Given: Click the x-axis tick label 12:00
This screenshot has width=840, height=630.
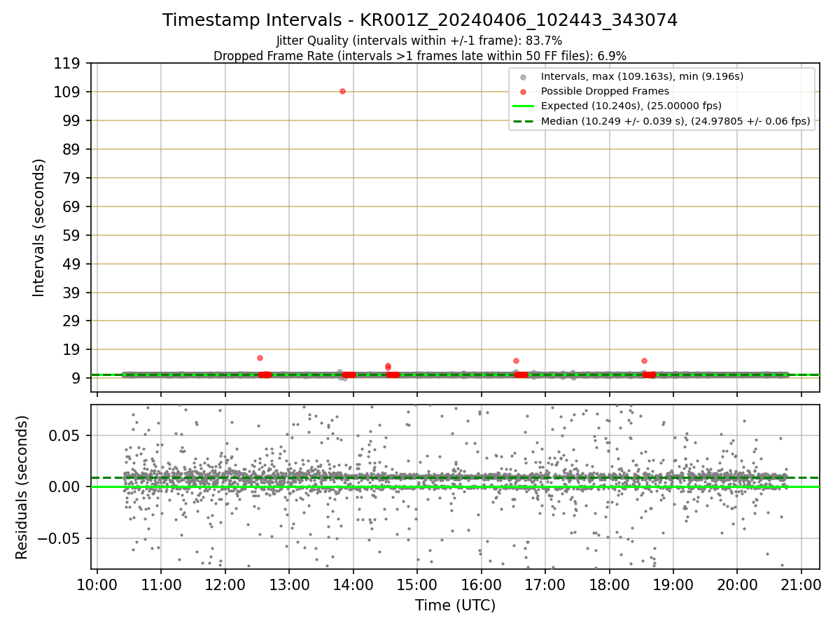Looking at the screenshot, I should (x=225, y=584).
